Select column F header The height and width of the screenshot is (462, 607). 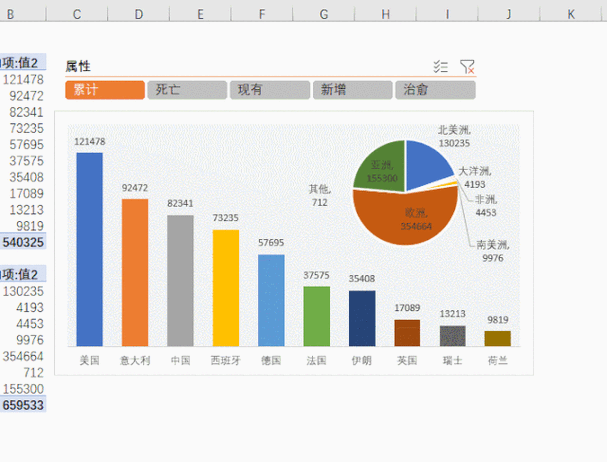[262, 15]
